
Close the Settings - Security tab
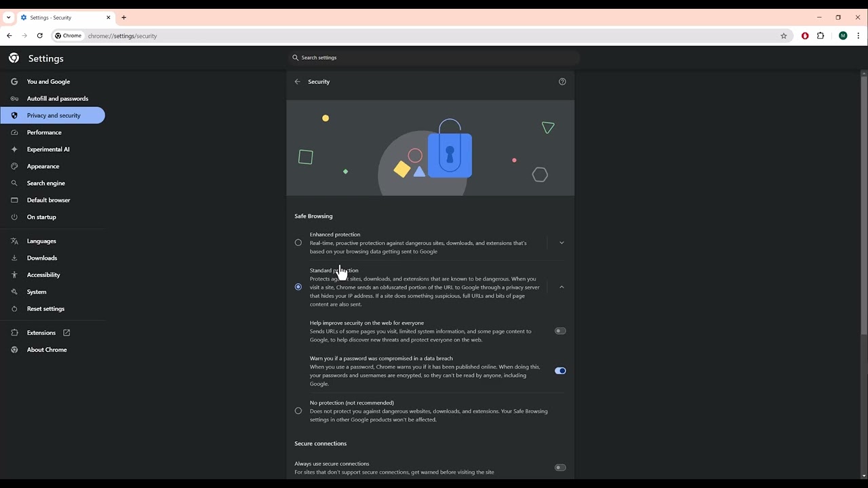(108, 18)
